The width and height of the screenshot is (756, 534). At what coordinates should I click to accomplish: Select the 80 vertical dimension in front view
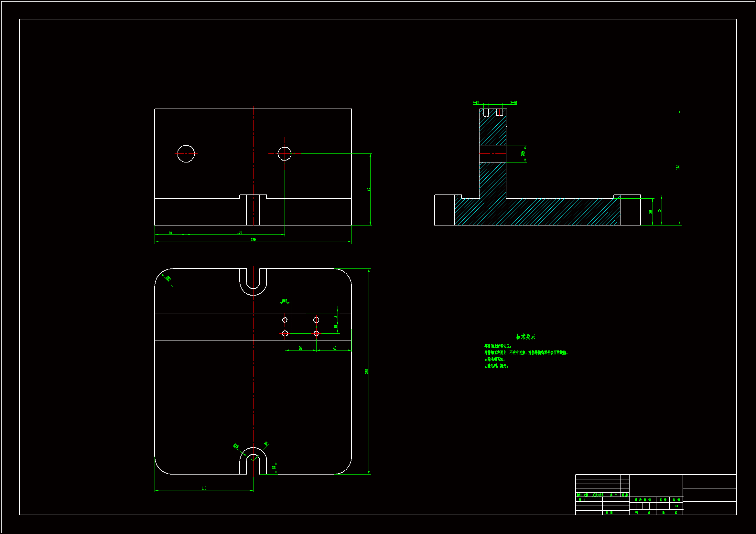coord(368,190)
